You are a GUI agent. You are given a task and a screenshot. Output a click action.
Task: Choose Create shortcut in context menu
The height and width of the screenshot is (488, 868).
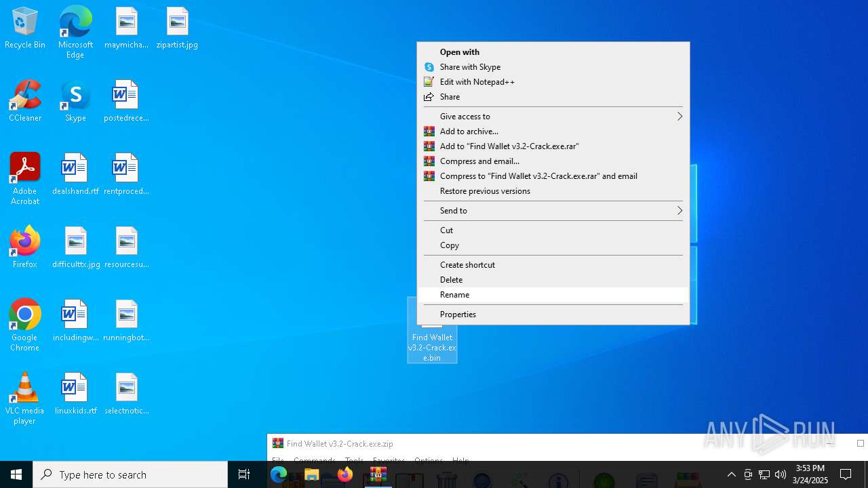553,265
